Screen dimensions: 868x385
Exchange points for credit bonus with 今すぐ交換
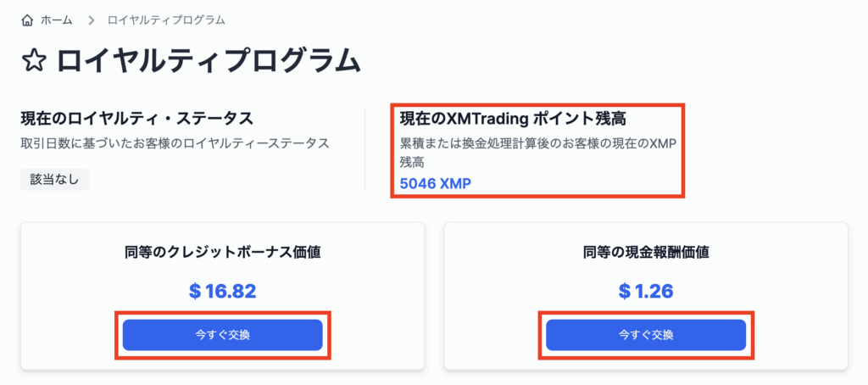[223, 335]
